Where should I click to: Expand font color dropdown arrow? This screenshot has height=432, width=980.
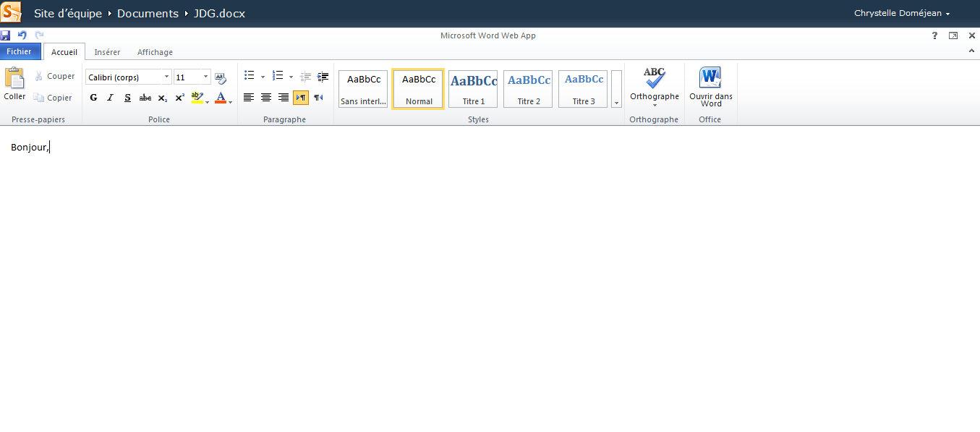pyautogui.click(x=231, y=102)
